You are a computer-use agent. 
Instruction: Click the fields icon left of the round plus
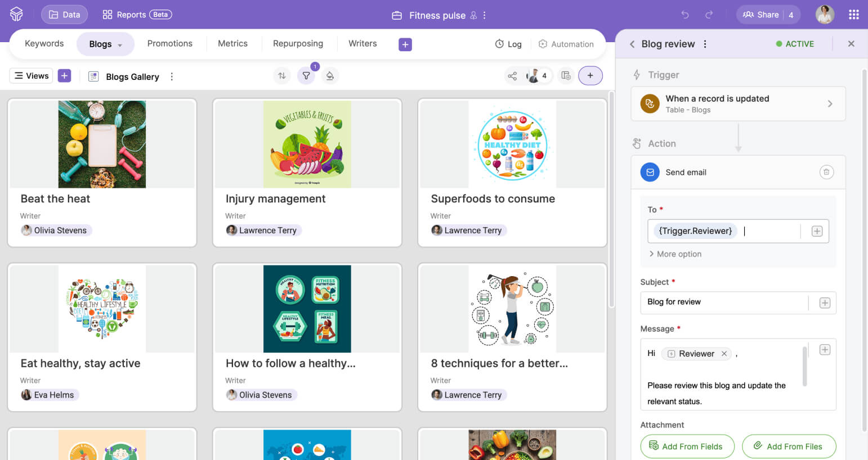point(566,76)
